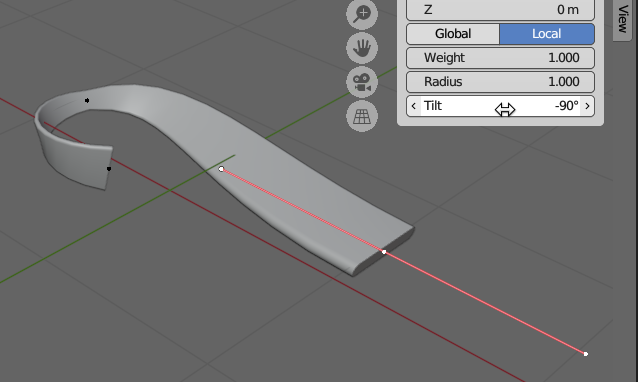Select the Local space button

[547, 34]
